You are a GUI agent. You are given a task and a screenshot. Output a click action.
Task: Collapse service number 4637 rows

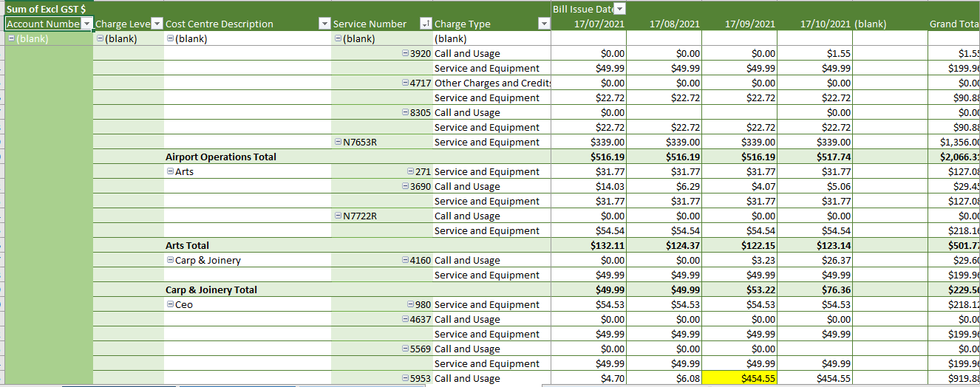pos(405,319)
